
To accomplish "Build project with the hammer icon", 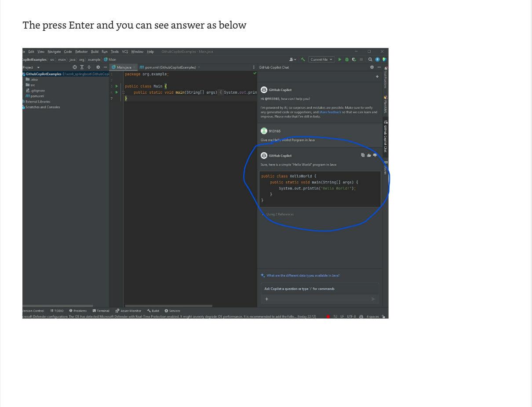I will [303, 59].
